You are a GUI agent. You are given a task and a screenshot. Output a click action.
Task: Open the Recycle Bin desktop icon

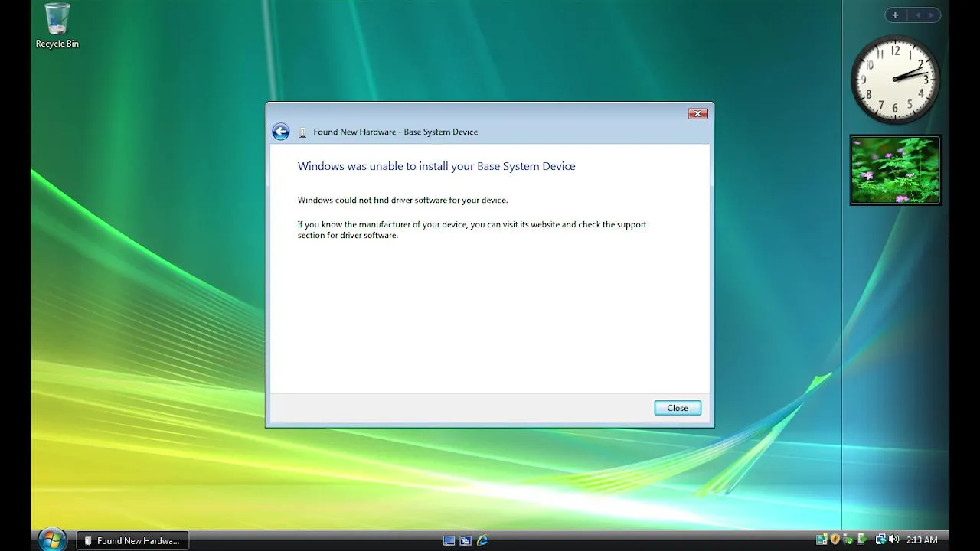(x=57, y=26)
